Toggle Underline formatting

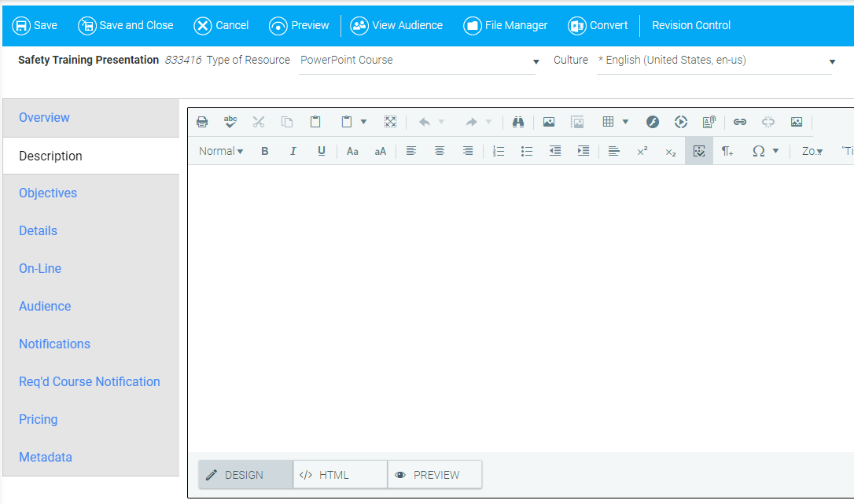tap(322, 151)
